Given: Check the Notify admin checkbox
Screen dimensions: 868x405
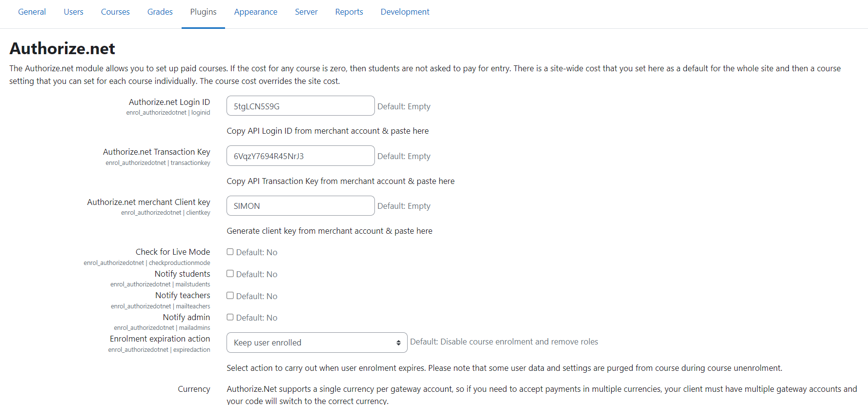Looking at the screenshot, I should 230,317.
